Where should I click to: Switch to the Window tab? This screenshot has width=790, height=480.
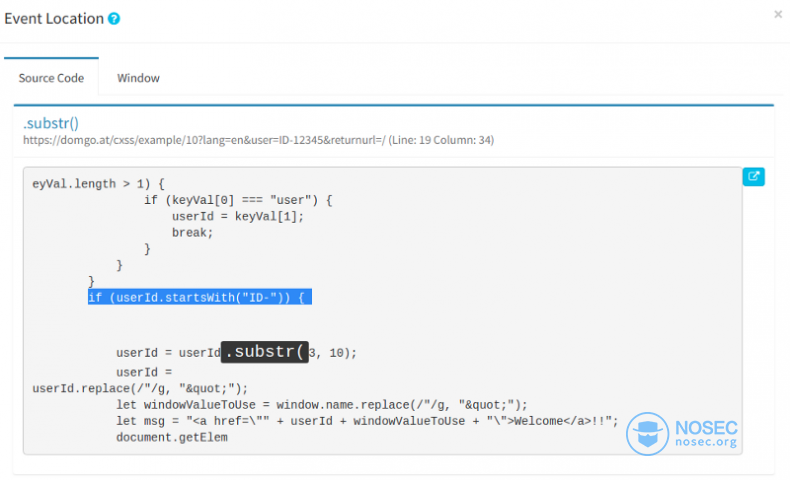click(x=138, y=78)
